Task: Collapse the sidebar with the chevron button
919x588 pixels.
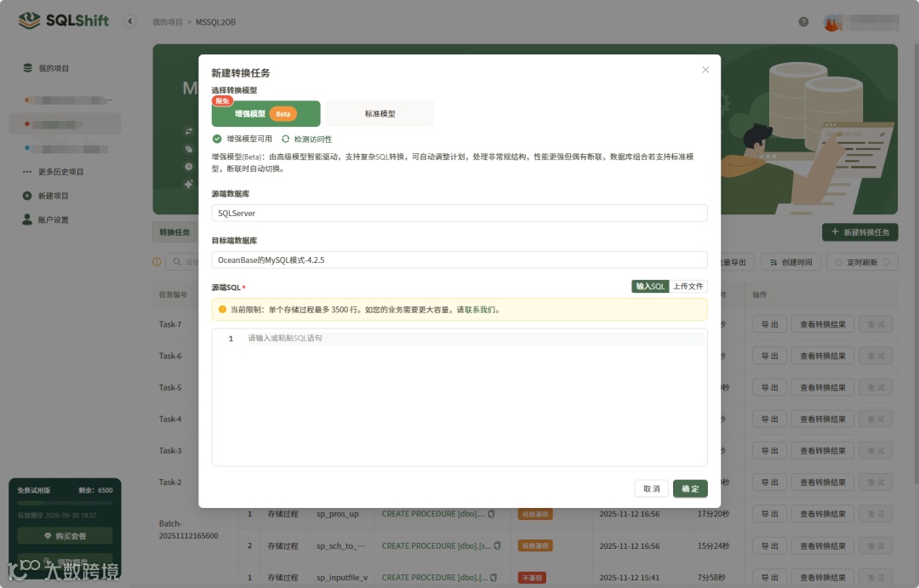Action: click(x=129, y=21)
